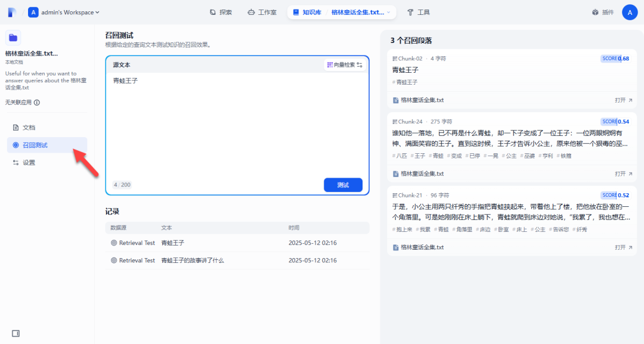
Task: Open 设置 in the sidebar
Action: (x=47, y=163)
